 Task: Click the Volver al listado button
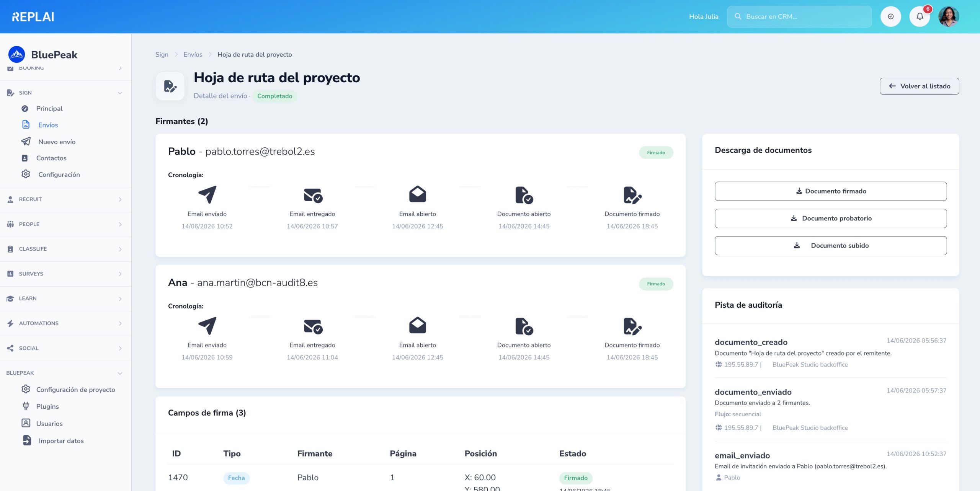919,86
